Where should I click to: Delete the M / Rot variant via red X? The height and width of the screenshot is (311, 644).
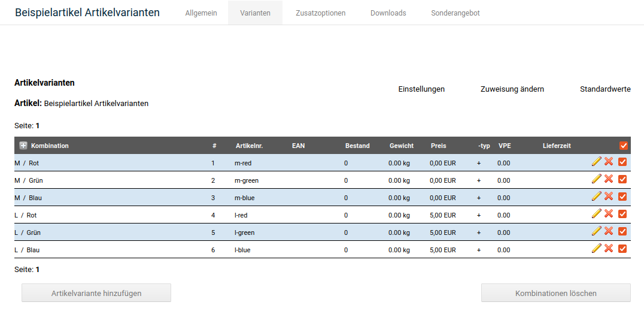tap(609, 162)
